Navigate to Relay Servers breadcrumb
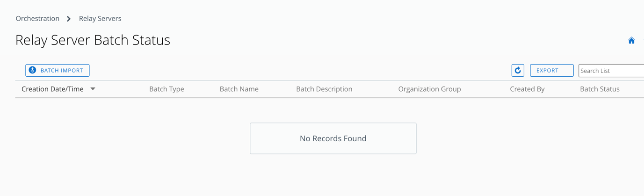Viewport: 644px width, 196px height. tap(100, 19)
